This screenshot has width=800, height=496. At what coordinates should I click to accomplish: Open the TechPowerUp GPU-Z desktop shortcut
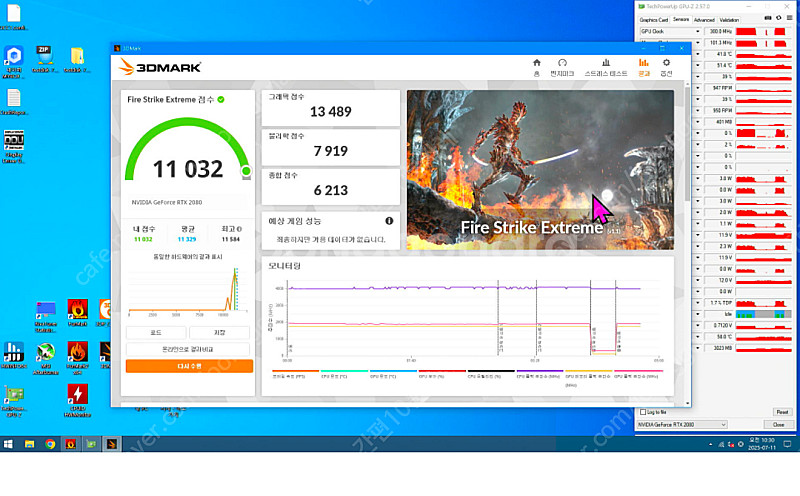tap(14, 402)
